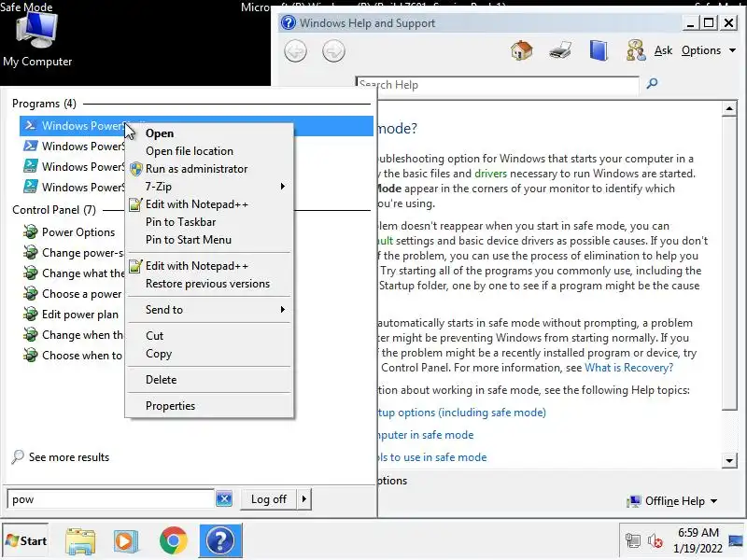
Task: Open 'Change when th' result
Action: pos(74,335)
